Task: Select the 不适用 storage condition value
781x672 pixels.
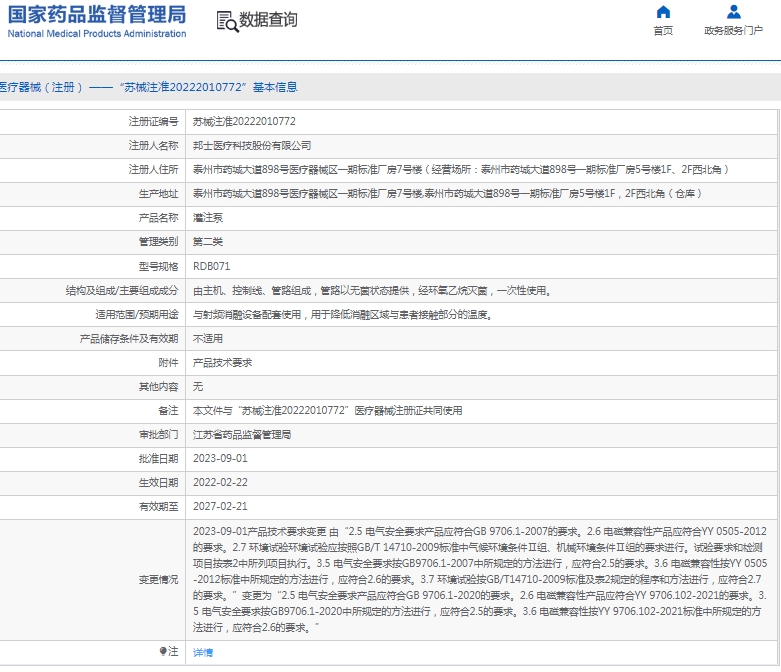Action: [208, 339]
